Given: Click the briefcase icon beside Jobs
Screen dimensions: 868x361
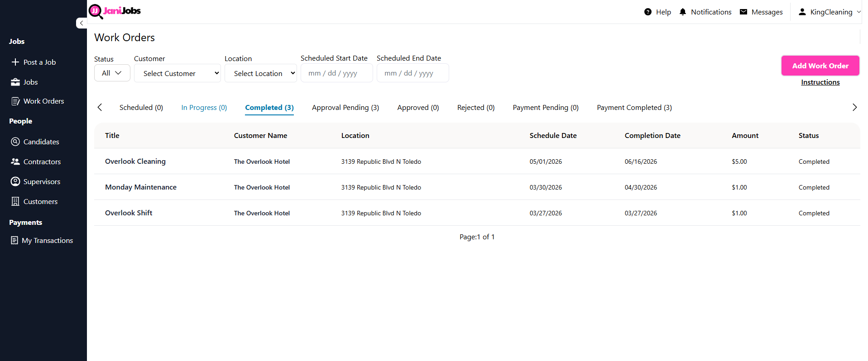Looking at the screenshot, I should 15,82.
